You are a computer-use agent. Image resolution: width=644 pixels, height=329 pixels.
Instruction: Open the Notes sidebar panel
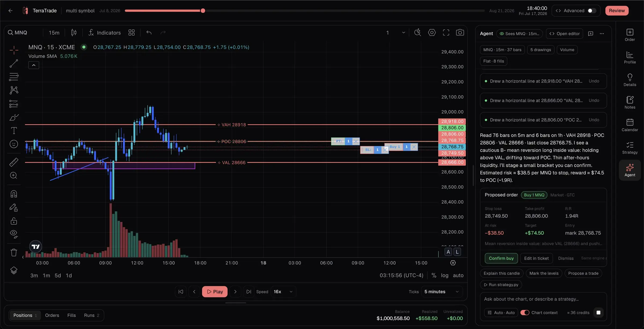(630, 103)
